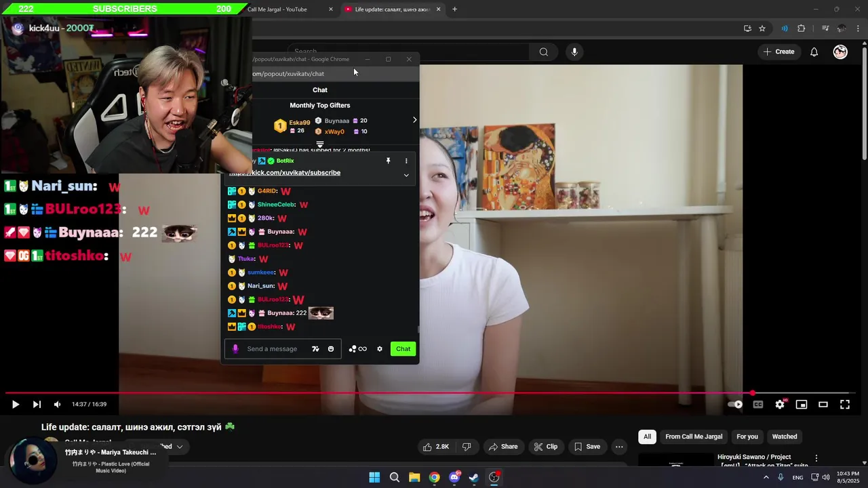Open Chrome from taskbar
Screen dimensions: 868x488
coord(434,477)
